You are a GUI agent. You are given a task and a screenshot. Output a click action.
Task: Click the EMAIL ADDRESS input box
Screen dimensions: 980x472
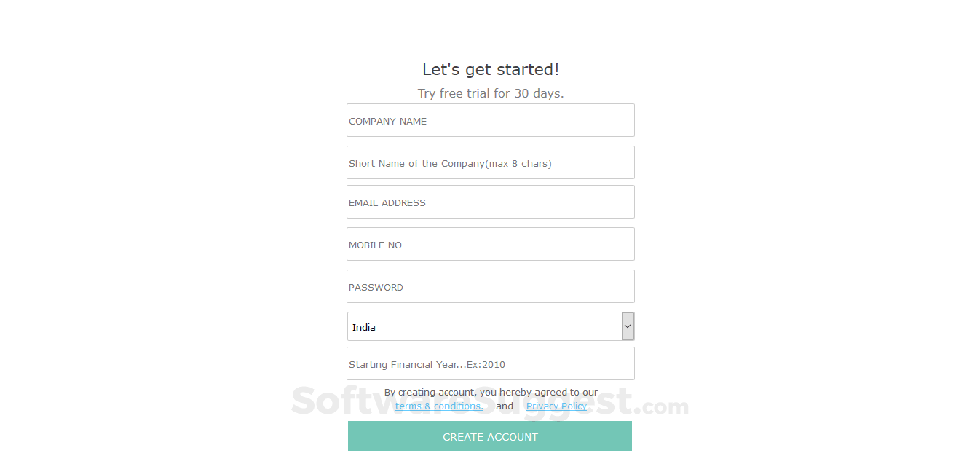tap(490, 202)
